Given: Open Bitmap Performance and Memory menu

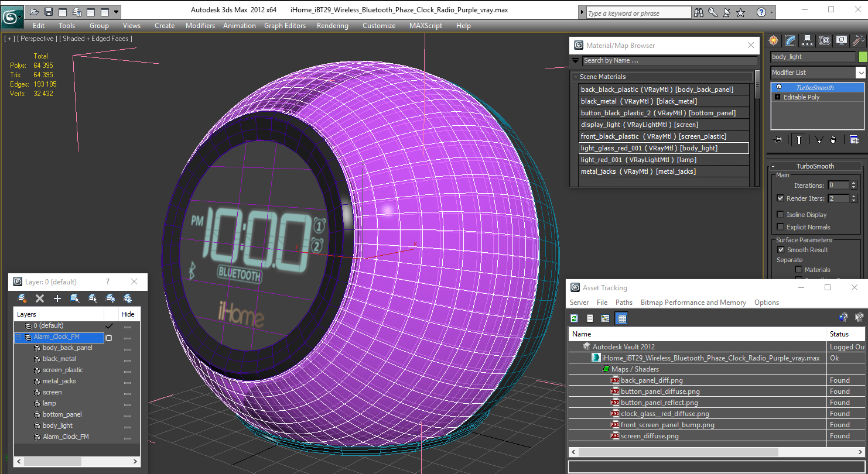Looking at the screenshot, I should pos(693,303).
